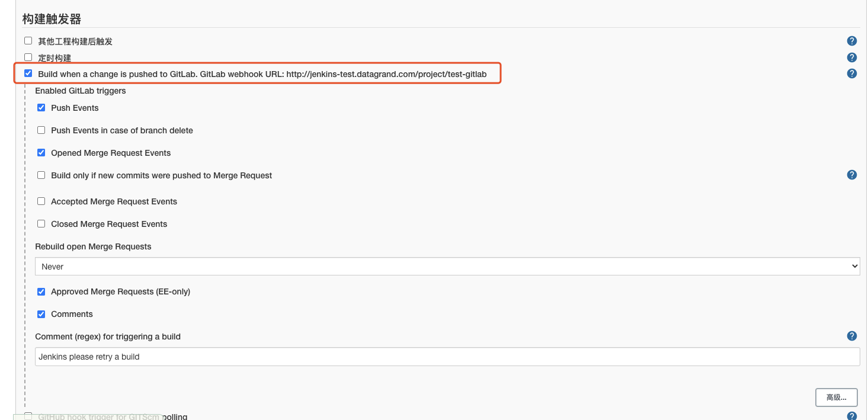Screen dimensions: 868x420
Task: Click Enabled GitLab triggers label
Action: coord(81,91)
